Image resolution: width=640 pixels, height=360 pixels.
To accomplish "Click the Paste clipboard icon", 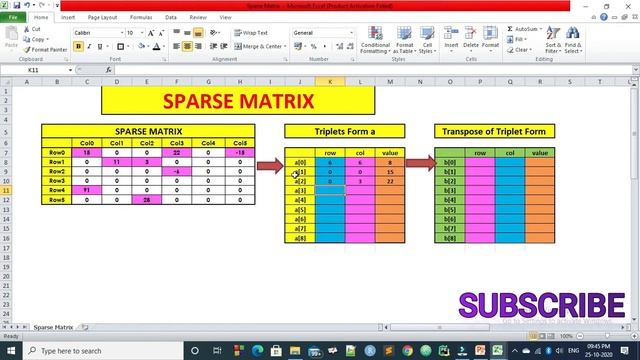I will coord(11,34).
